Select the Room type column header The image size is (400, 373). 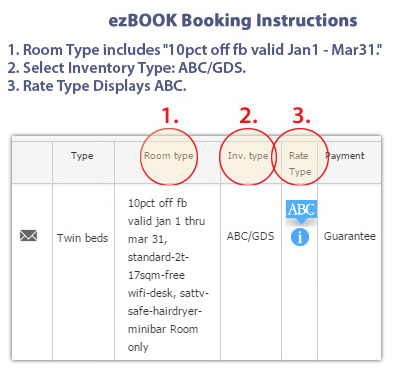tap(168, 156)
